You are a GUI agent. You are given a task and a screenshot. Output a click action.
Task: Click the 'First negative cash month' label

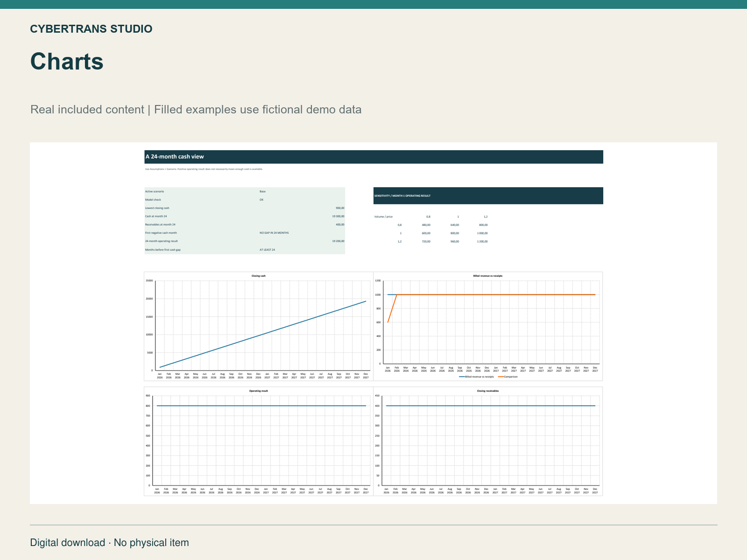click(161, 233)
